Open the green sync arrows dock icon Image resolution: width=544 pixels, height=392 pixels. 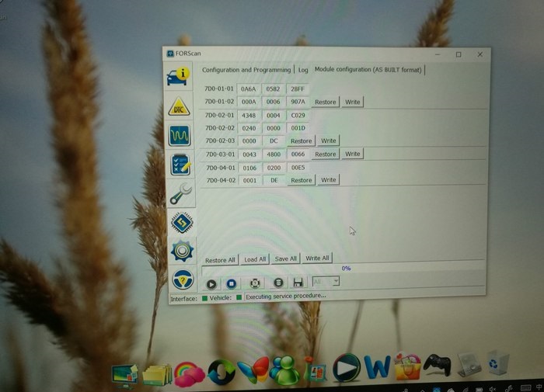point(221,373)
